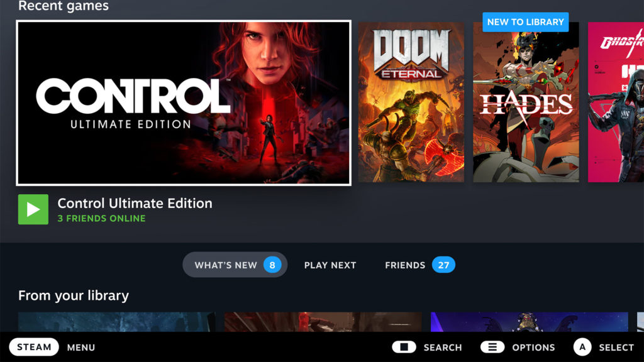Click the SEARCH label

pyautogui.click(x=443, y=348)
